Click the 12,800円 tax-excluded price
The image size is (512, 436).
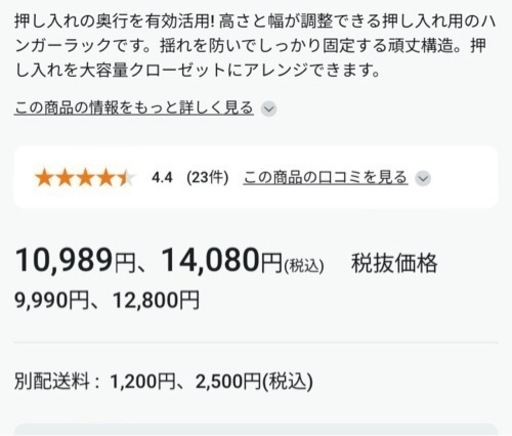(156, 300)
